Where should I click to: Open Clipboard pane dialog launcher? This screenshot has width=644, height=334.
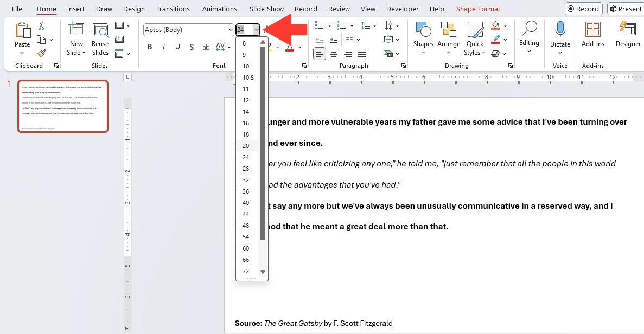56,66
